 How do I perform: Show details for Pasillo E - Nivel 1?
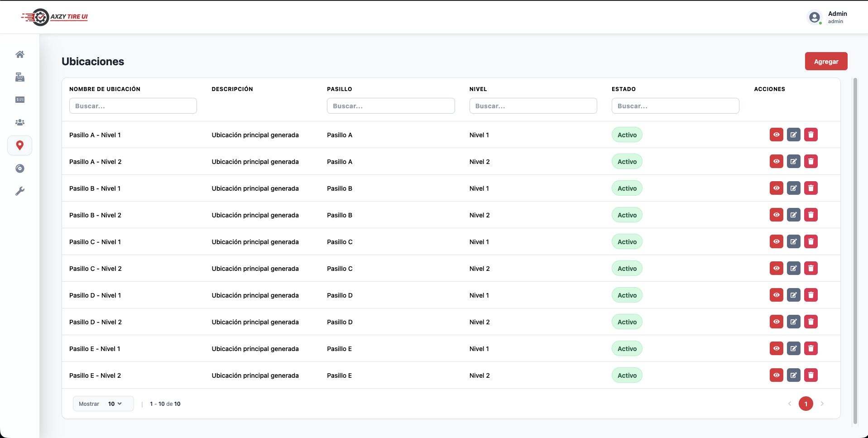[x=776, y=348]
